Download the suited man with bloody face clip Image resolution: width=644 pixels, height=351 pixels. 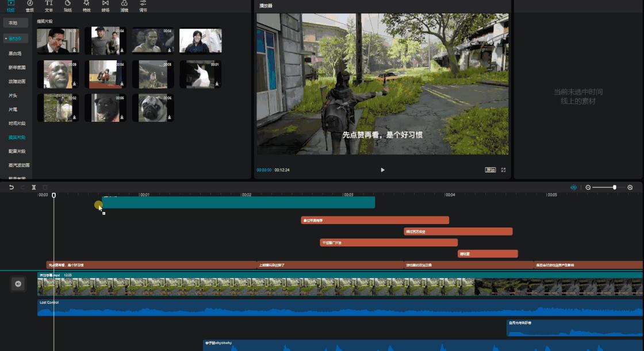[74, 50]
